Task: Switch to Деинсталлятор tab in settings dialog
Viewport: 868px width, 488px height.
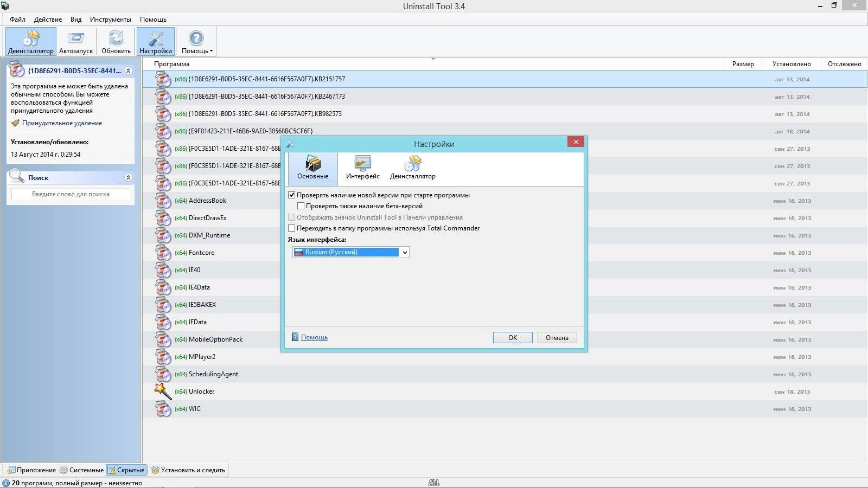Action: (412, 168)
